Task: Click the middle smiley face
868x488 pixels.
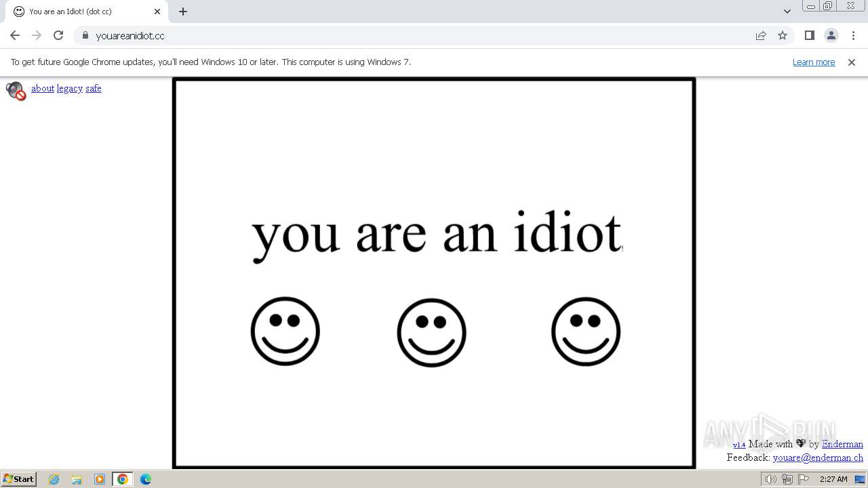Action: (432, 333)
